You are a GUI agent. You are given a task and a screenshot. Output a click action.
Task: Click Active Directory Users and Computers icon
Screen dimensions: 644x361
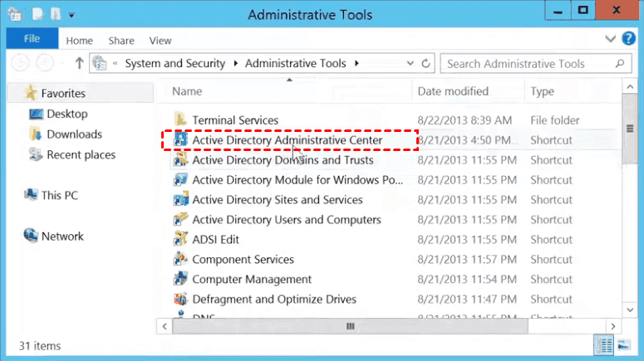click(180, 220)
